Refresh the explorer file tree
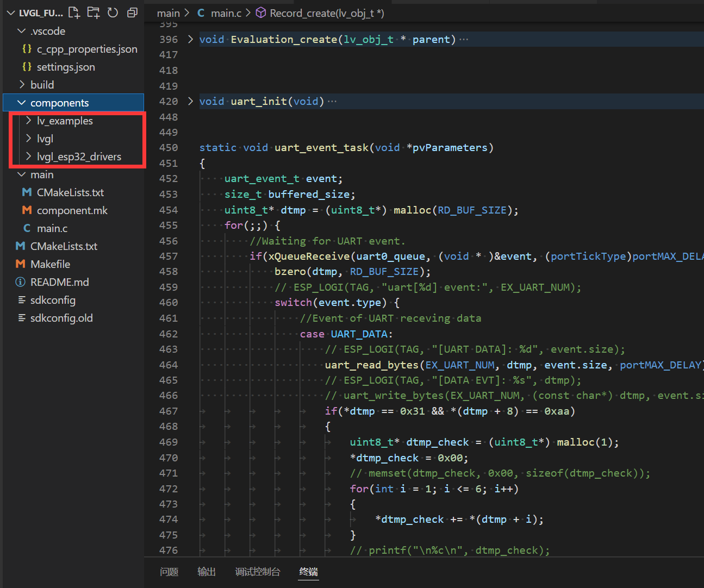 coord(113,12)
